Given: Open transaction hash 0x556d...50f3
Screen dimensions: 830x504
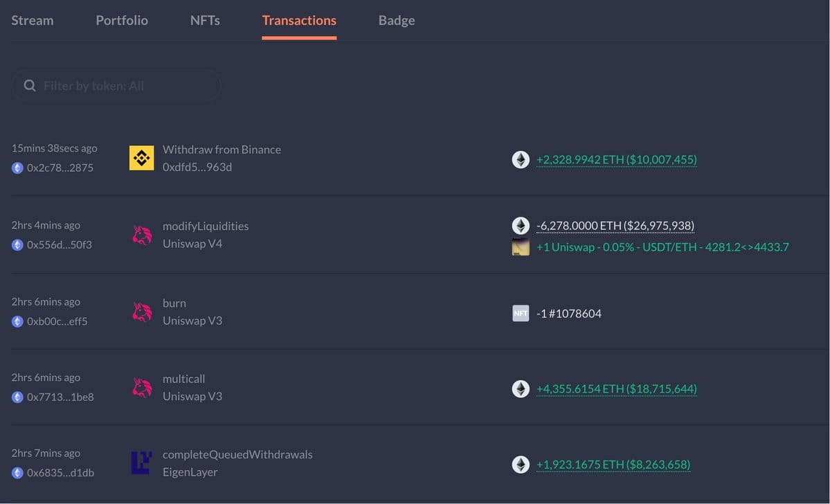Looking at the screenshot, I should pyautogui.click(x=60, y=244).
